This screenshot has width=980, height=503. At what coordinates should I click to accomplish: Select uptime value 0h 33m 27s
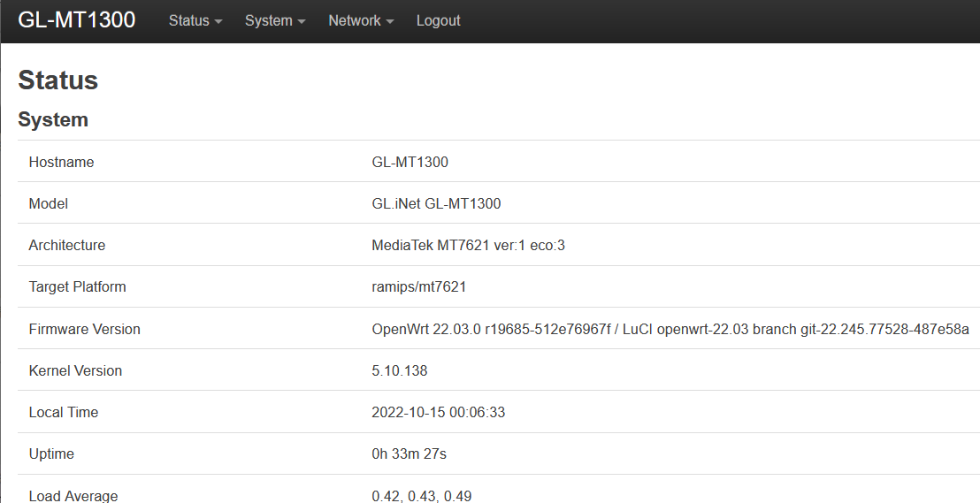tap(410, 453)
